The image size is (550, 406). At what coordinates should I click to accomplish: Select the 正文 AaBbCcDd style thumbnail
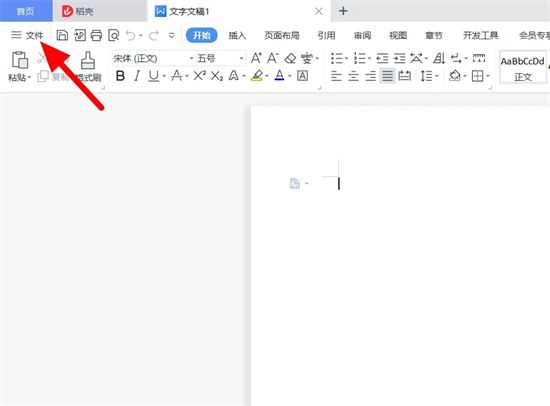click(x=522, y=68)
